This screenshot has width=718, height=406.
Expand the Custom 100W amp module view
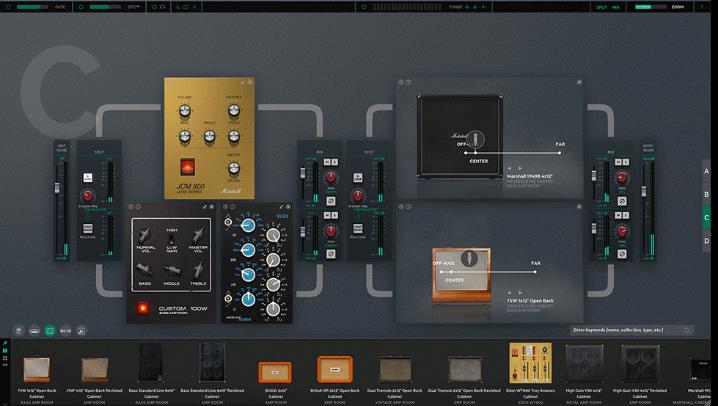click(x=205, y=207)
